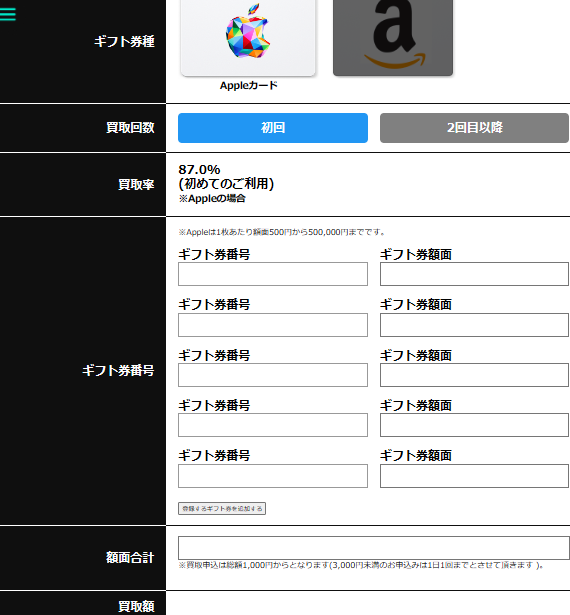Screen dimensions: 570x615
Task: Click the third ギフト券額面 input field
Action: (x=474, y=375)
